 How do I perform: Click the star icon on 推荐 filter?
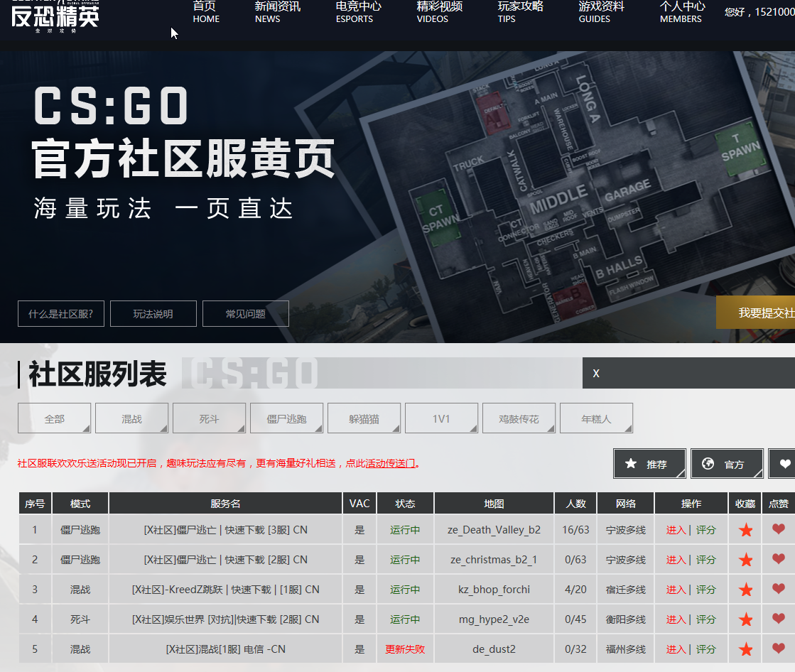[x=632, y=463]
